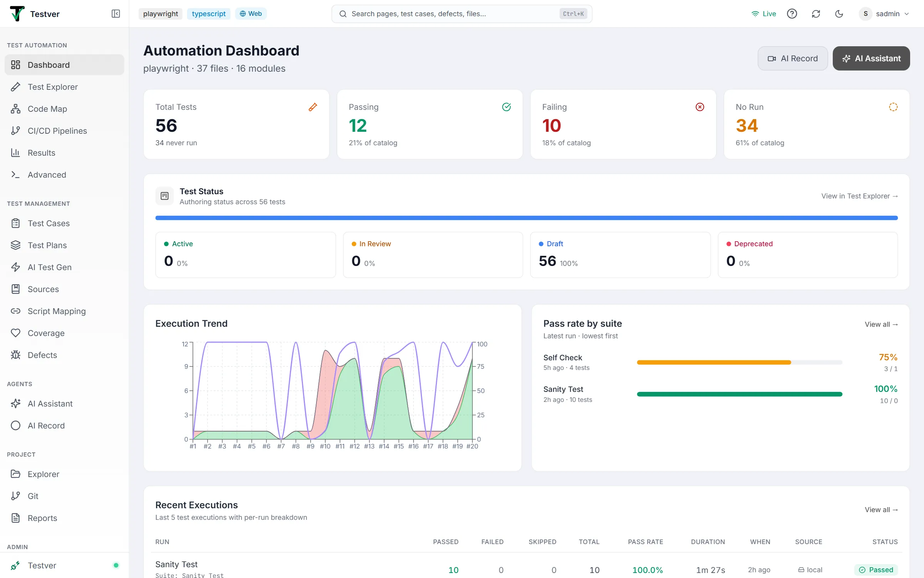Image resolution: width=924 pixels, height=578 pixels.
Task: Click the Self Check orange progress bar
Action: click(740, 362)
